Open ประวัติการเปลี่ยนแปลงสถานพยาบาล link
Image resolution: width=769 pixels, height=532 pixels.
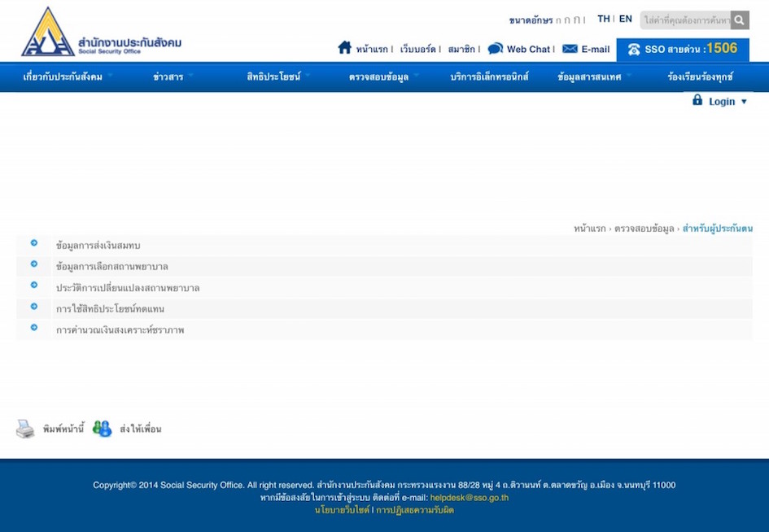(128, 287)
